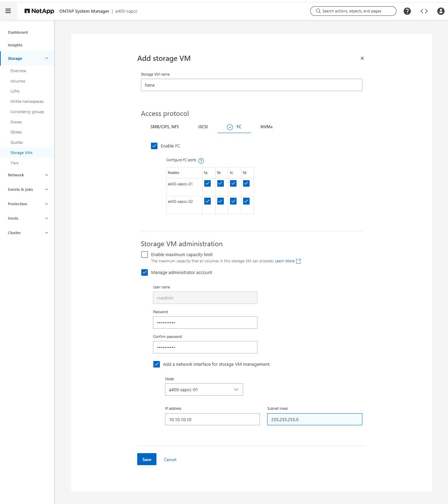The image size is (448, 504).
Task: Switch to the iSCSI protocol tab
Action: pos(203,127)
